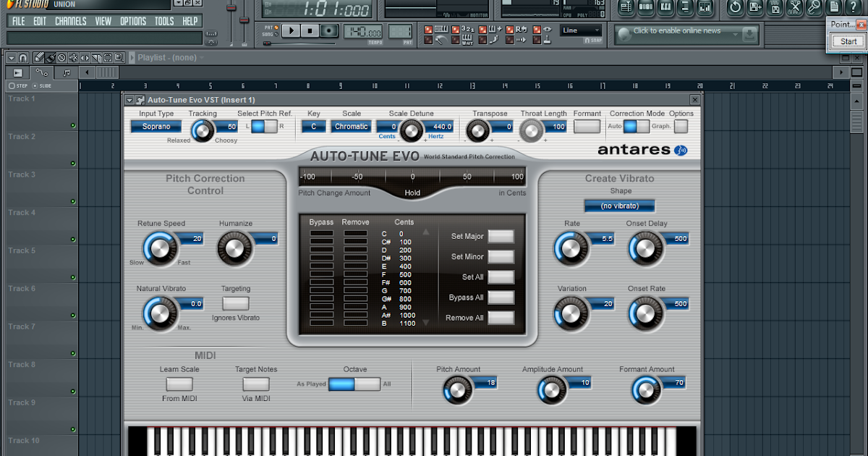Open the FILE menu
868x456 pixels.
point(18,21)
